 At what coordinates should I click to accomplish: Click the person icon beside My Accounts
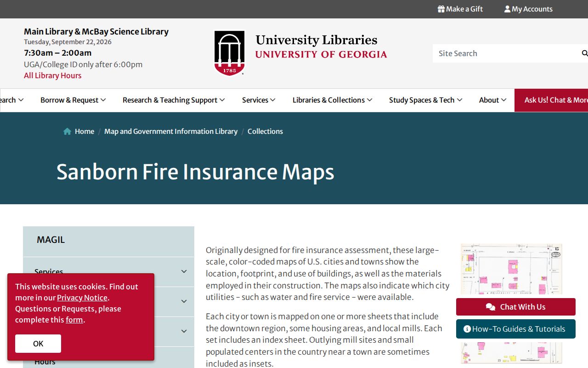[x=507, y=9]
